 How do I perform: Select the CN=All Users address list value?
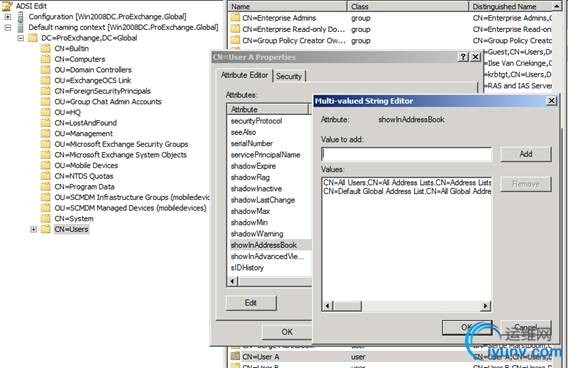click(407, 183)
